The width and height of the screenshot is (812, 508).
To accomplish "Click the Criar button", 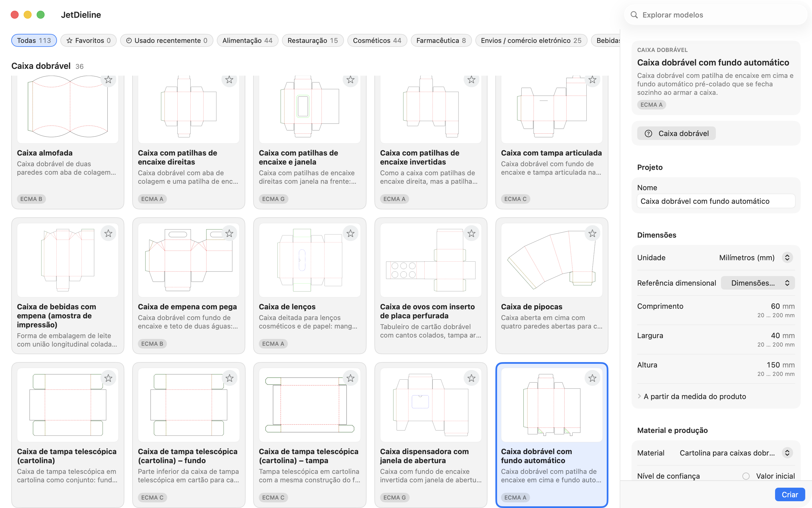I will [x=789, y=494].
